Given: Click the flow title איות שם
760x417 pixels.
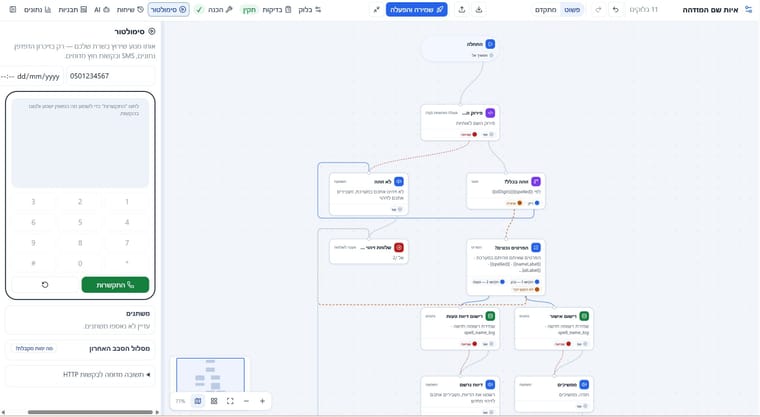Looking at the screenshot, I should pyautogui.click(x=710, y=10).
